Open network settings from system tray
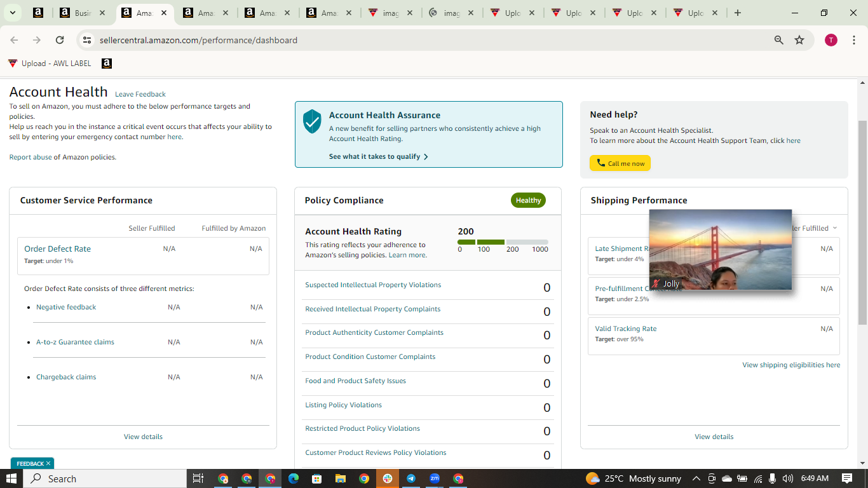This screenshot has height=488, width=868. (x=758, y=478)
